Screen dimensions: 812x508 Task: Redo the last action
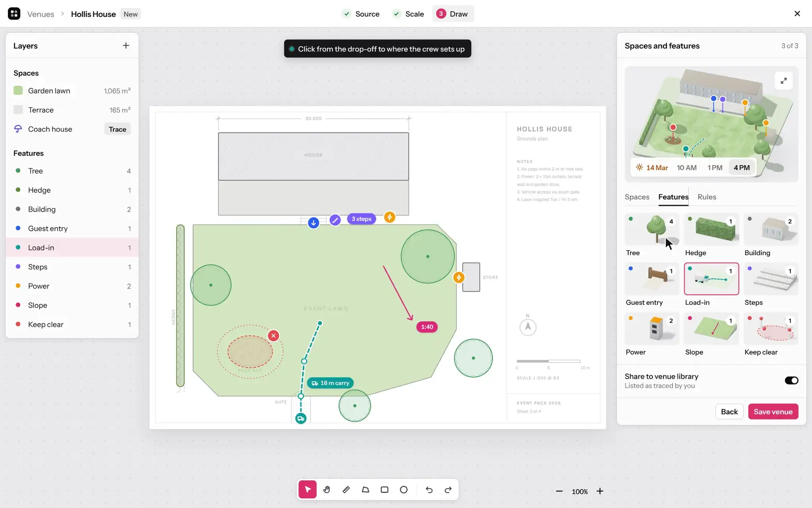click(x=448, y=490)
